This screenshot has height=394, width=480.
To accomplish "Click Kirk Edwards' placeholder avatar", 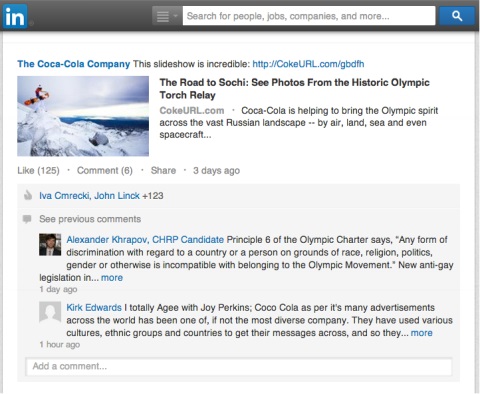I will (50, 313).
